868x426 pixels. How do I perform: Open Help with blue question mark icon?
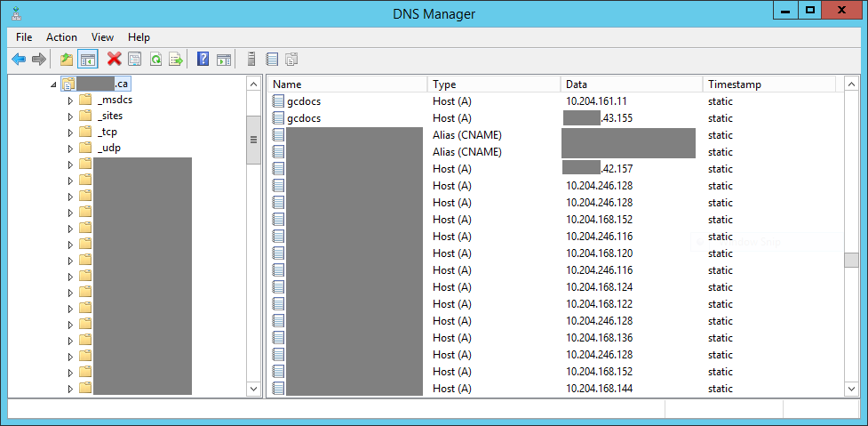click(203, 60)
